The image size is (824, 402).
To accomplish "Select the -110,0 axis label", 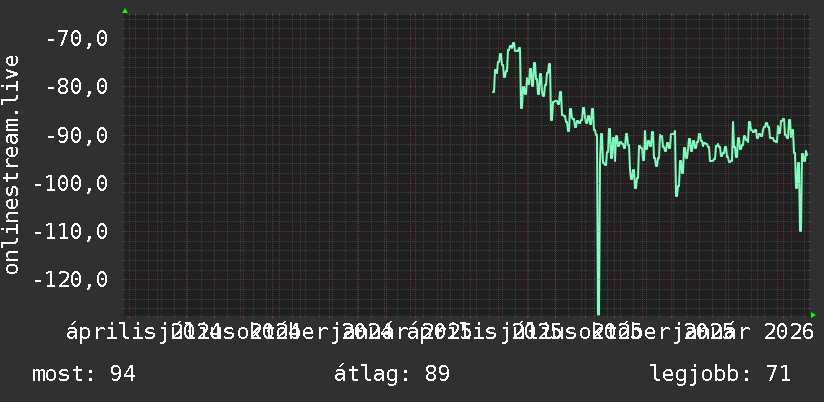I will (71, 231).
